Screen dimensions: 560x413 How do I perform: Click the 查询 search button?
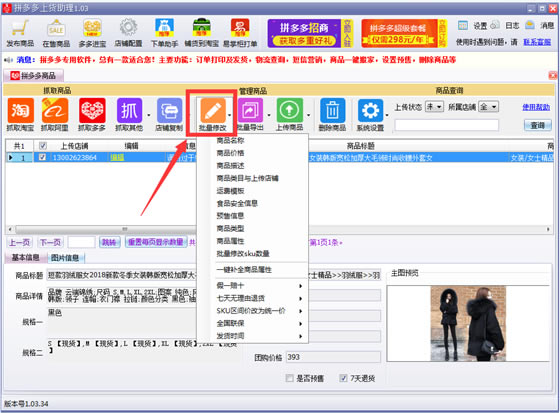pyautogui.click(x=538, y=125)
